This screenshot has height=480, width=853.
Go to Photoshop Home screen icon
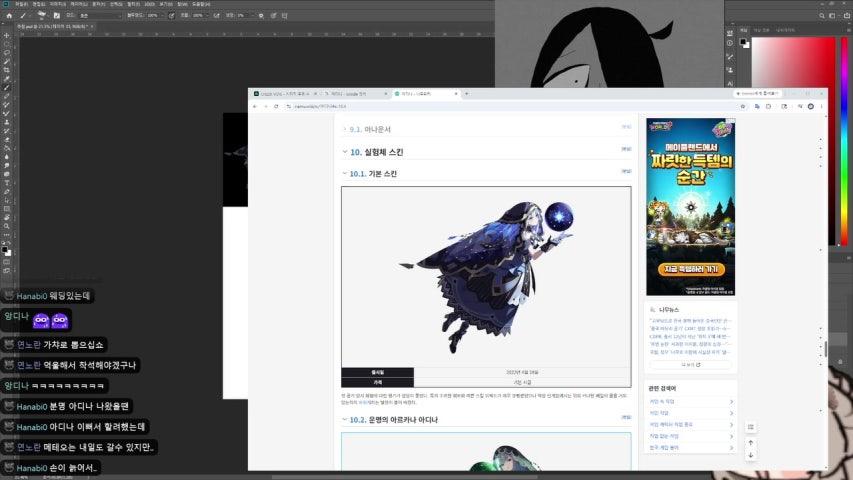9,16
